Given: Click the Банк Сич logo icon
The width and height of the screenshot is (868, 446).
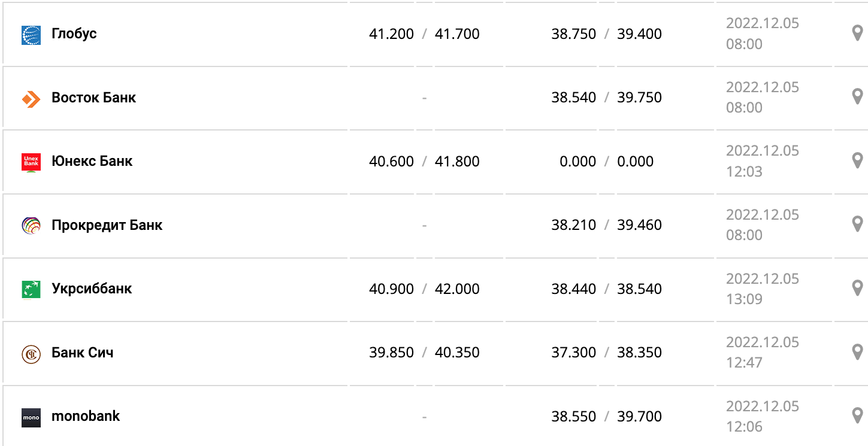Looking at the screenshot, I should [31, 354].
